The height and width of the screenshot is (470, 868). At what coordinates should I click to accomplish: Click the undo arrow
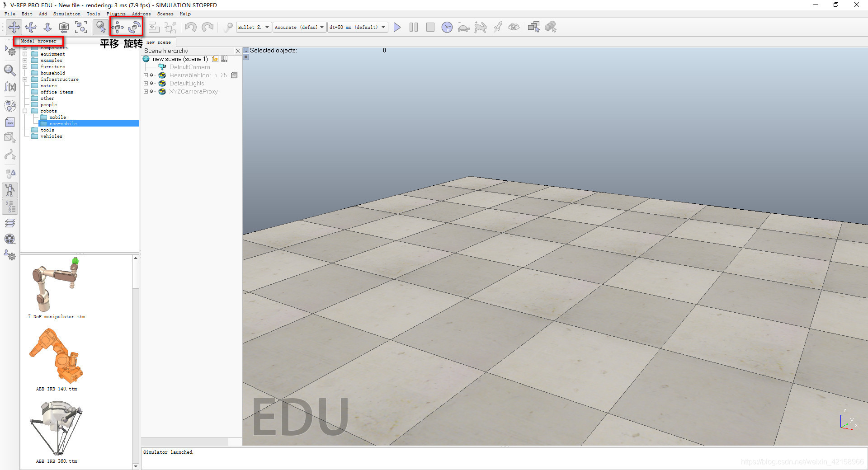tap(190, 27)
